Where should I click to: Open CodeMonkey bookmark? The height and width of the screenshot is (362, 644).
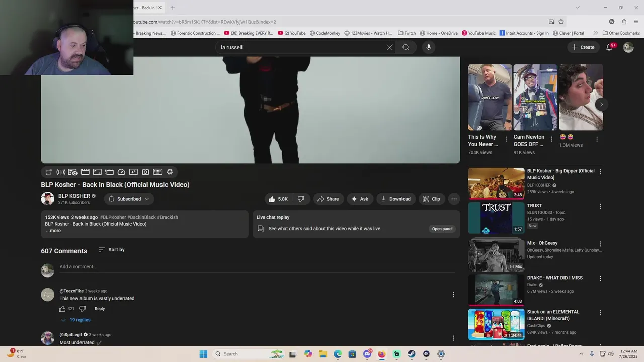click(x=325, y=33)
